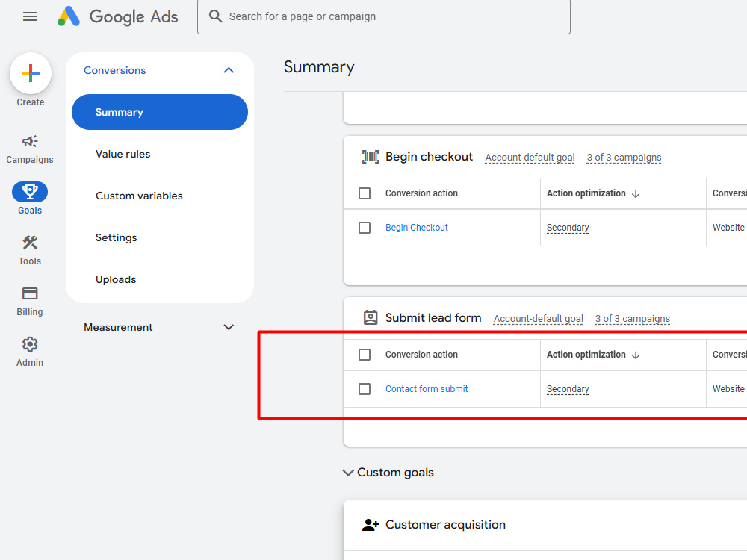Viewport: 747px width, 560px height.
Task: Check the Begin Checkout row checkbox
Action: [365, 228]
